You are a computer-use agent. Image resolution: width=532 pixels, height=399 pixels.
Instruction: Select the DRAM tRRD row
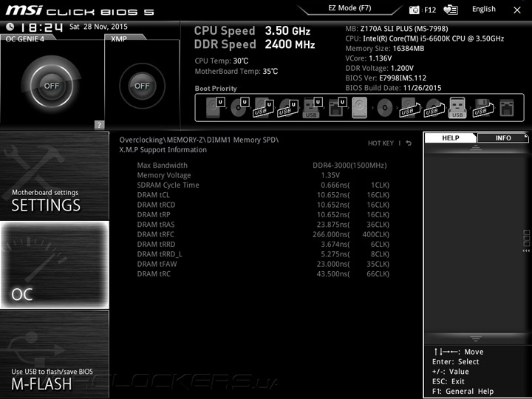coord(263,244)
